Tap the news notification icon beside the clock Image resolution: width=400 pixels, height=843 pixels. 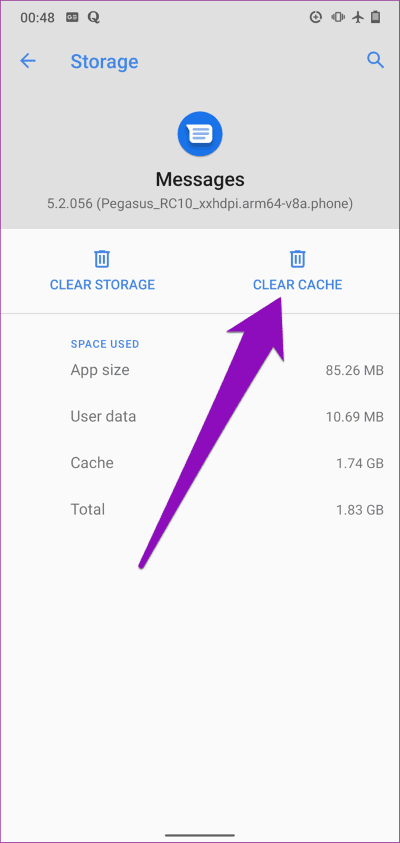click(x=73, y=18)
